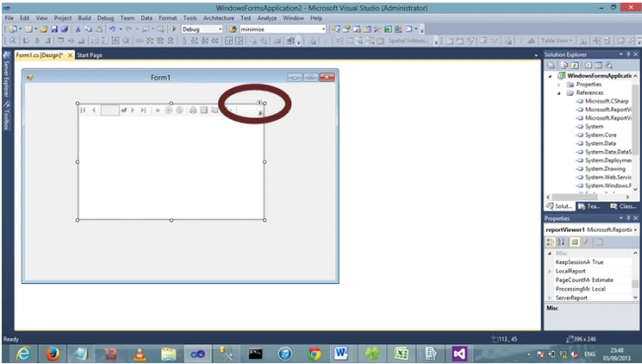Click report viewer Next Page arrow
Viewport: 642px width, 364px height.
(132, 110)
